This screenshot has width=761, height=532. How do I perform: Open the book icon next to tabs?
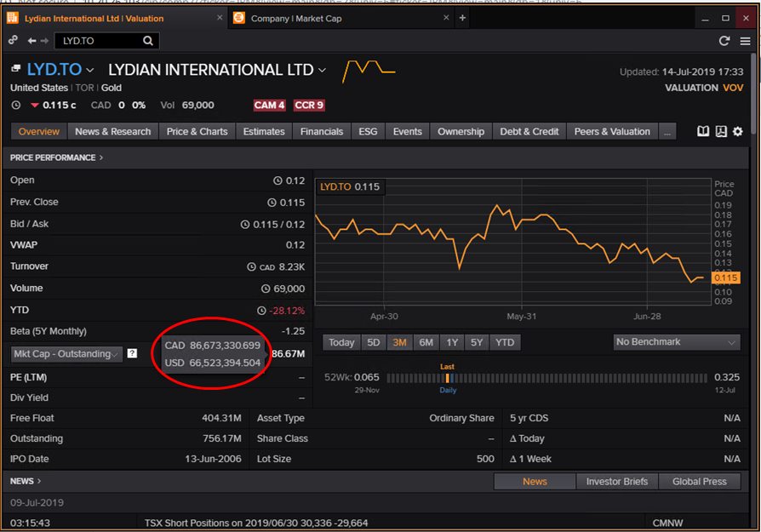pyautogui.click(x=703, y=132)
